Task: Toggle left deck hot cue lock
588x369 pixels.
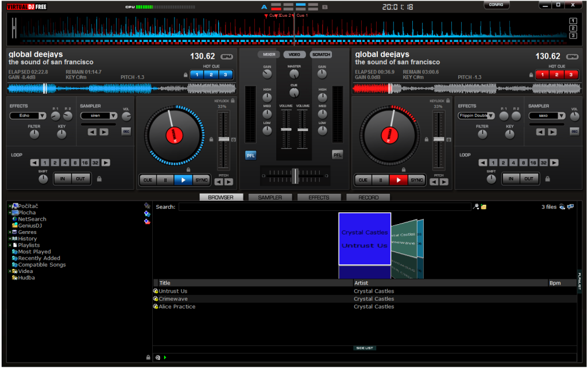Action: pos(185,75)
